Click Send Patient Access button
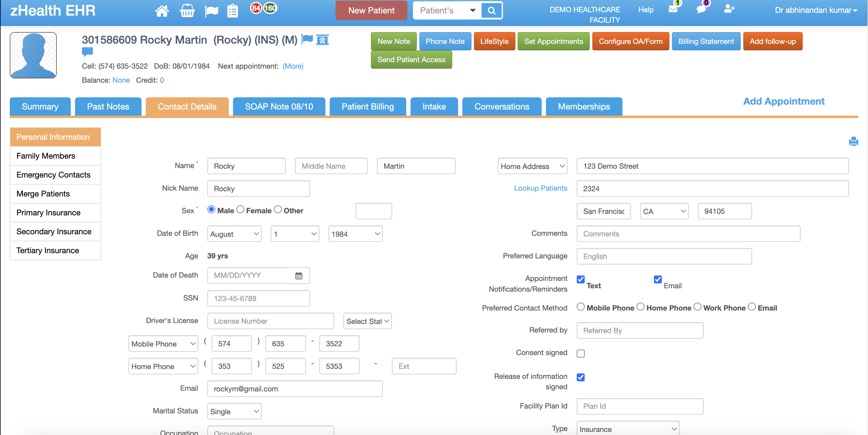The width and height of the screenshot is (868, 435). click(x=411, y=60)
